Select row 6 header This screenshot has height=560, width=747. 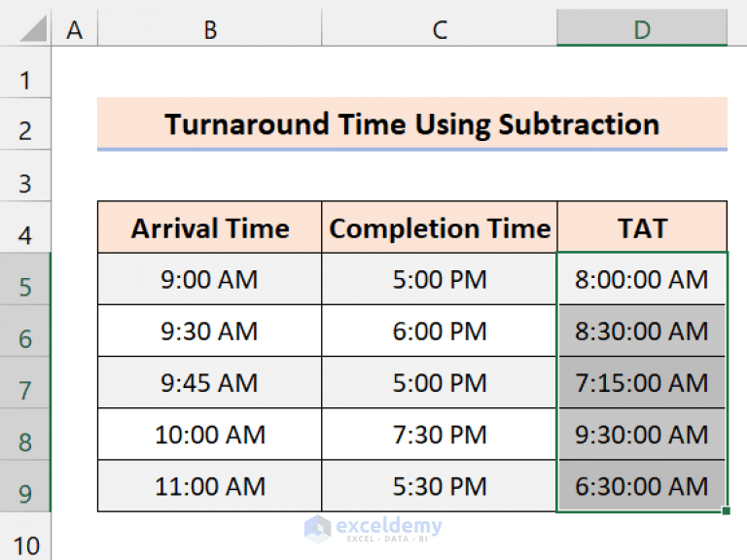[25, 331]
